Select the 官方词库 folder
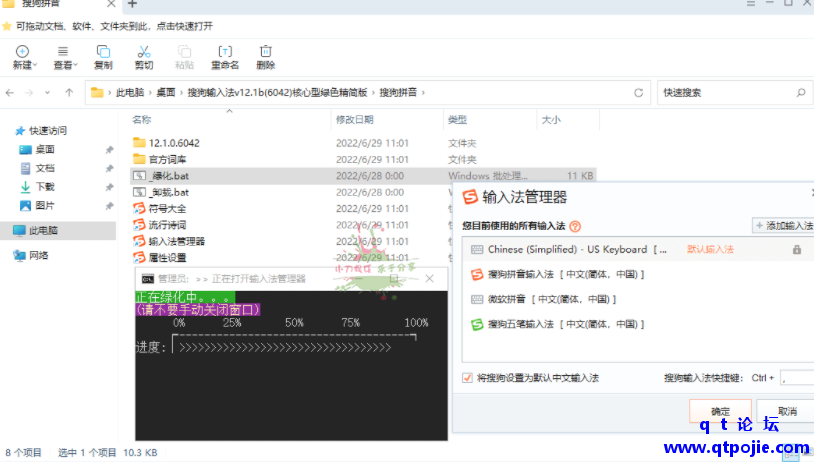Image resolution: width=814 pixels, height=462 pixels. click(167, 159)
